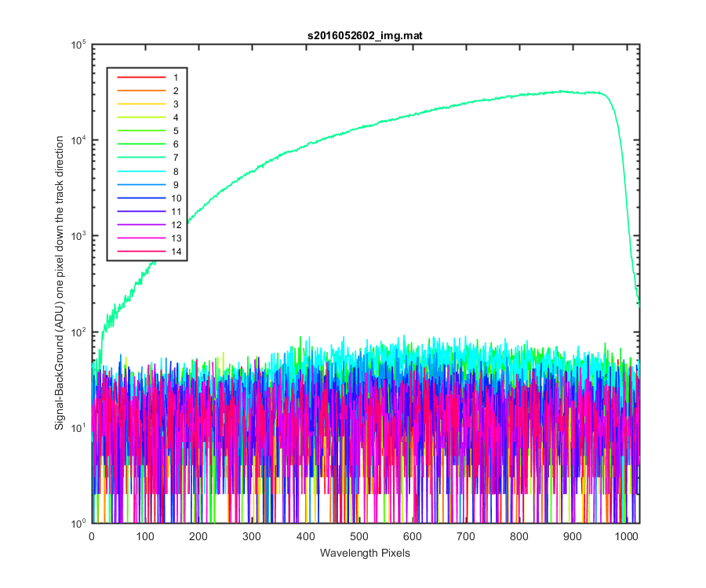Viewport: 706px width, 588px height.
Task: Select legend entry 13 label
Action: click(x=176, y=238)
